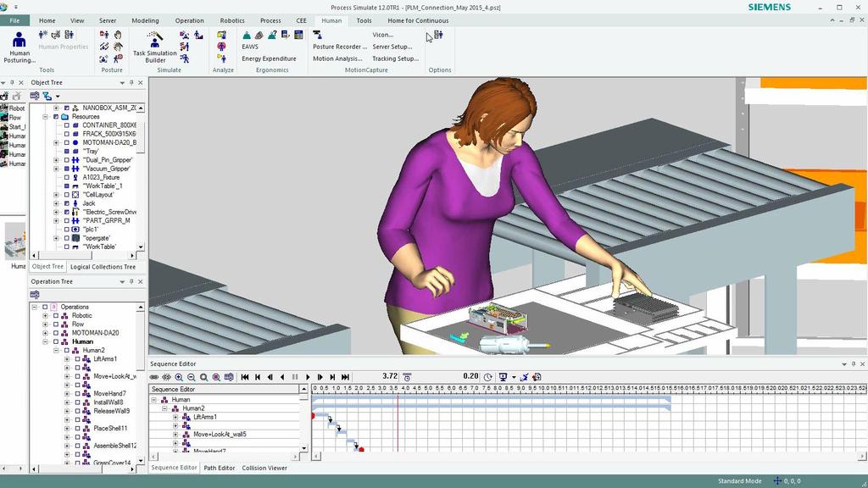
Task: Switch to the Logical Collections Tree tab
Action: pyautogui.click(x=103, y=267)
